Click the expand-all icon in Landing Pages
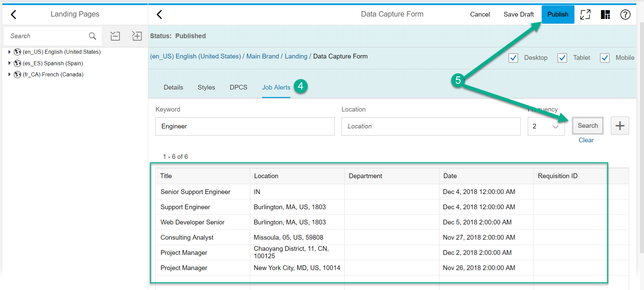This screenshot has height=290, width=644. coord(137,36)
